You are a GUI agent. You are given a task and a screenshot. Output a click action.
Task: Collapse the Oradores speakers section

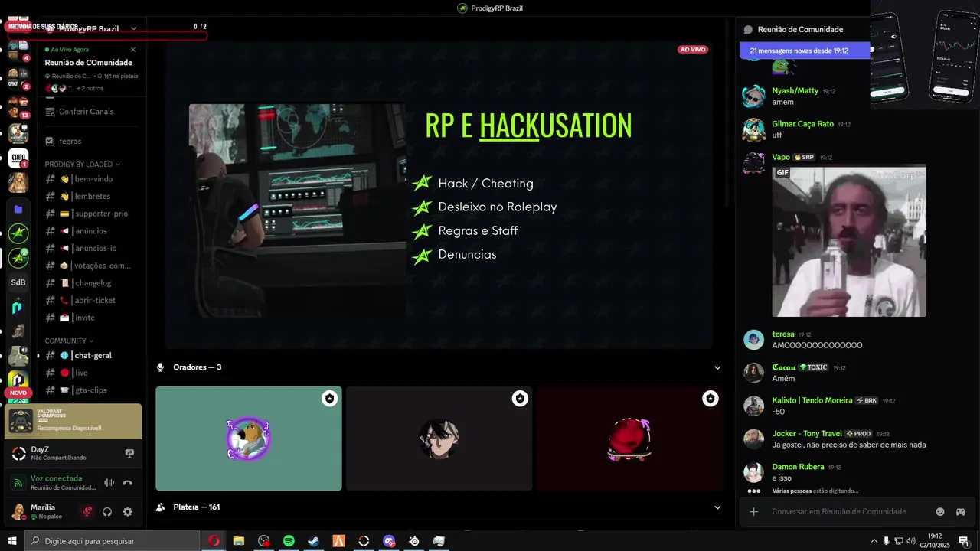[717, 367]
